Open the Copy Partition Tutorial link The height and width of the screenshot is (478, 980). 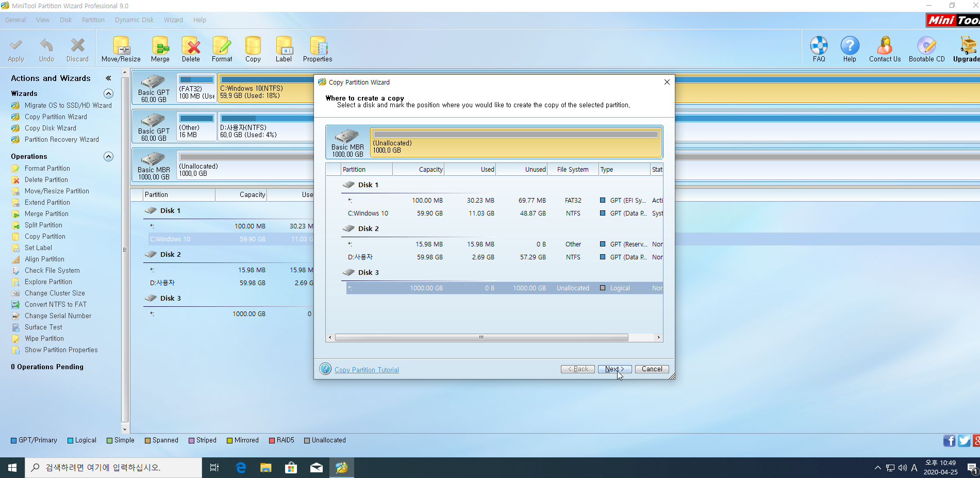pos(367,370)
